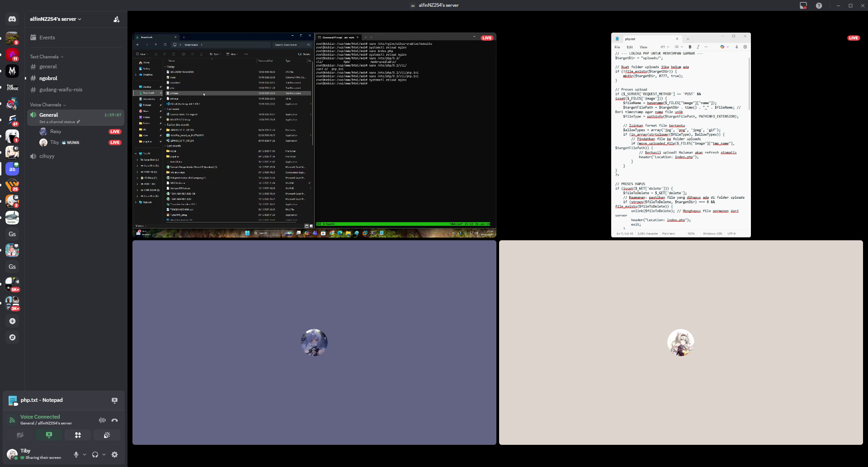Open the soundboard panel

tap(107, 435)
